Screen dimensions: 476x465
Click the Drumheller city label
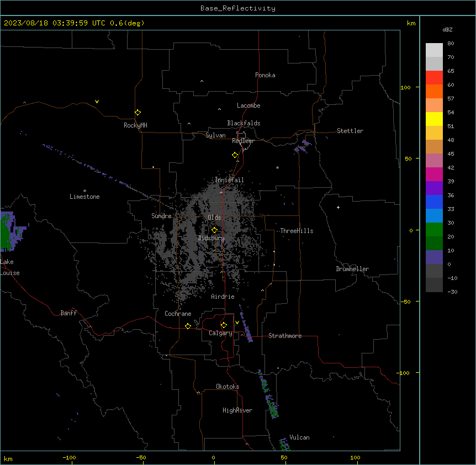[352, 269]
